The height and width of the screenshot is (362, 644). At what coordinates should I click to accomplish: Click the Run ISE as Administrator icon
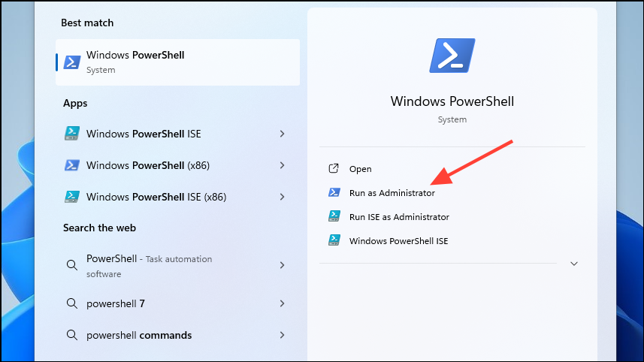(x=334, y=216)
